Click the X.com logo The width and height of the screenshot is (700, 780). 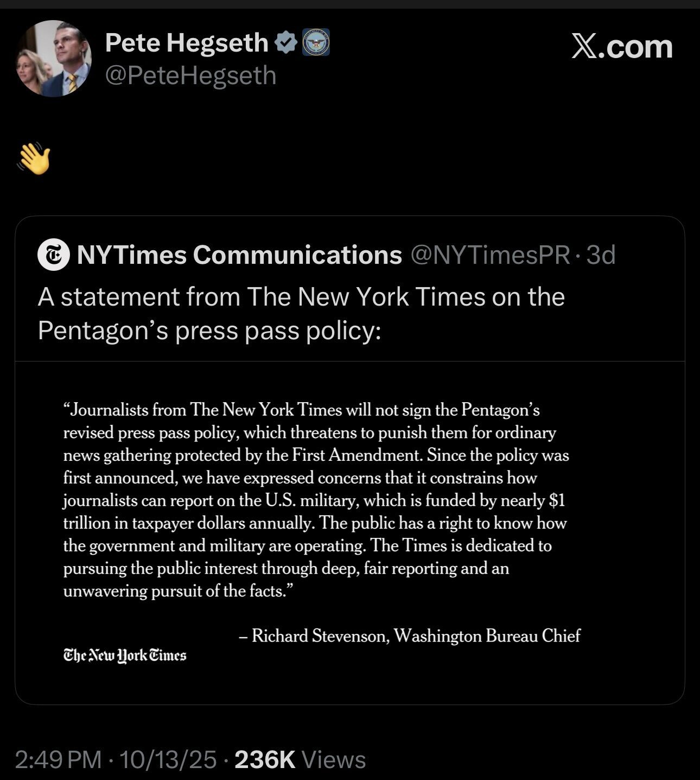(622, 47)
